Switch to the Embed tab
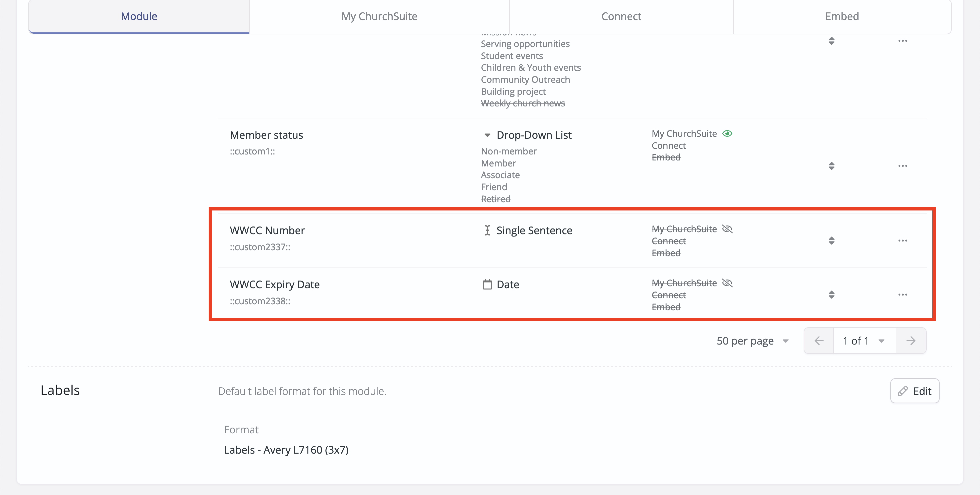Screen dimensions: 980x495 [842, 16]
